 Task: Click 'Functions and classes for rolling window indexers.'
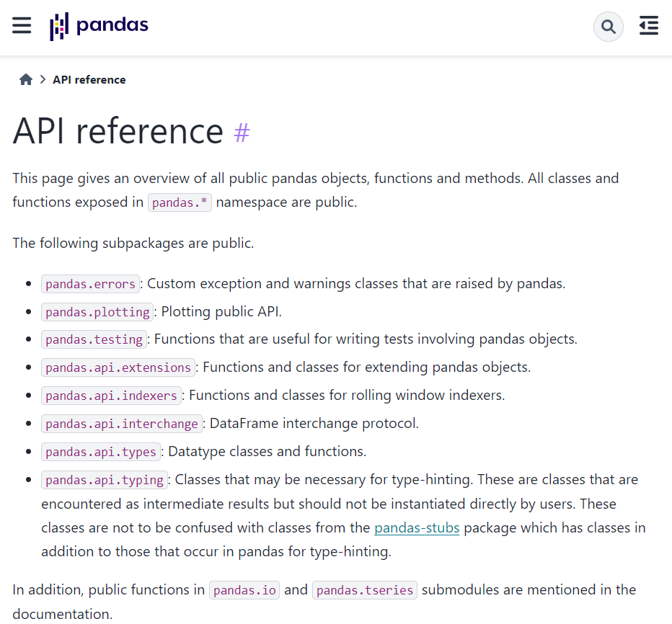pos(347,396)
